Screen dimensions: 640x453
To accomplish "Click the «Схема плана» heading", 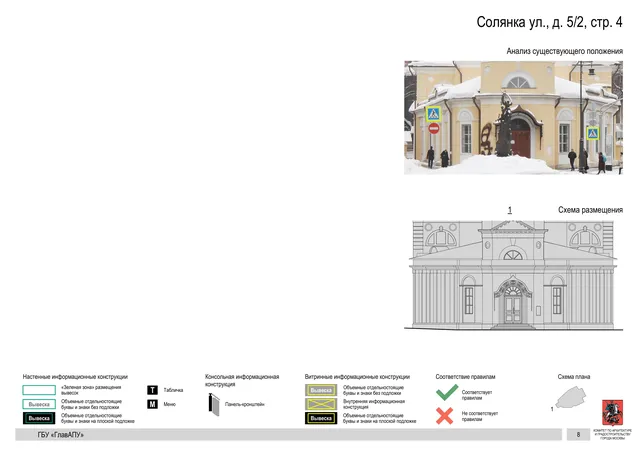I will point(574,377).
